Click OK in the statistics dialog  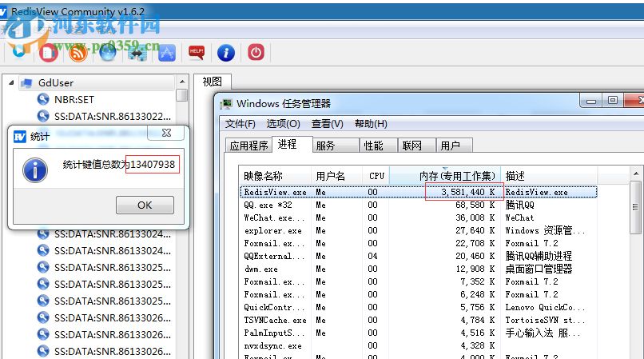click(145, 205)
